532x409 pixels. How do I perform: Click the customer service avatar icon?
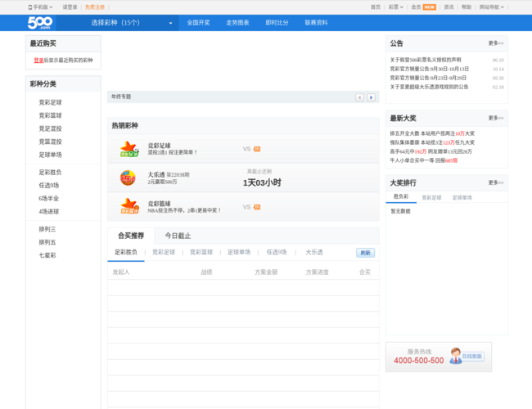tap(455, 356)
